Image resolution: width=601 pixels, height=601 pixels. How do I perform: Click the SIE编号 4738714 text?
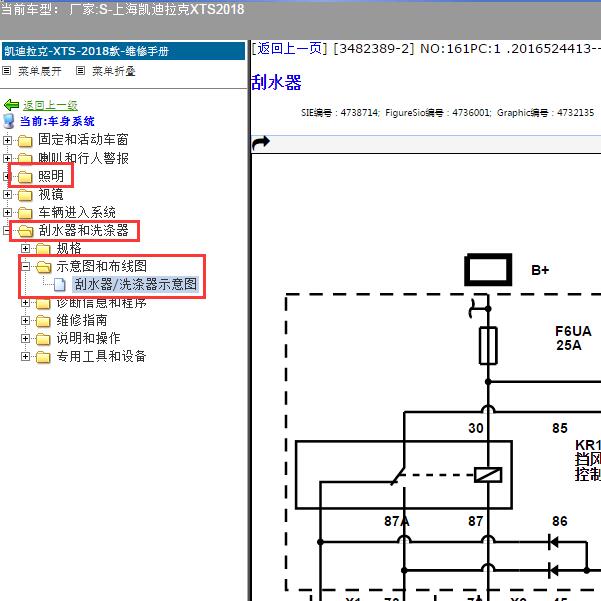[x=340, y=113]
